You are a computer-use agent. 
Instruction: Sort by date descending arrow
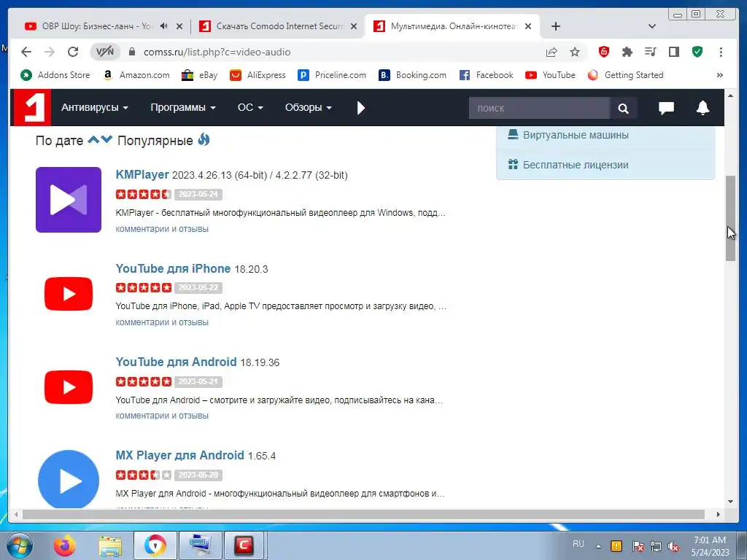(x=107, y=140)
